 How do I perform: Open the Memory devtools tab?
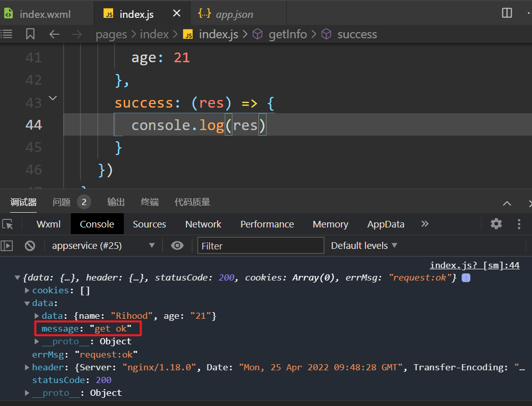pos(331,224)
